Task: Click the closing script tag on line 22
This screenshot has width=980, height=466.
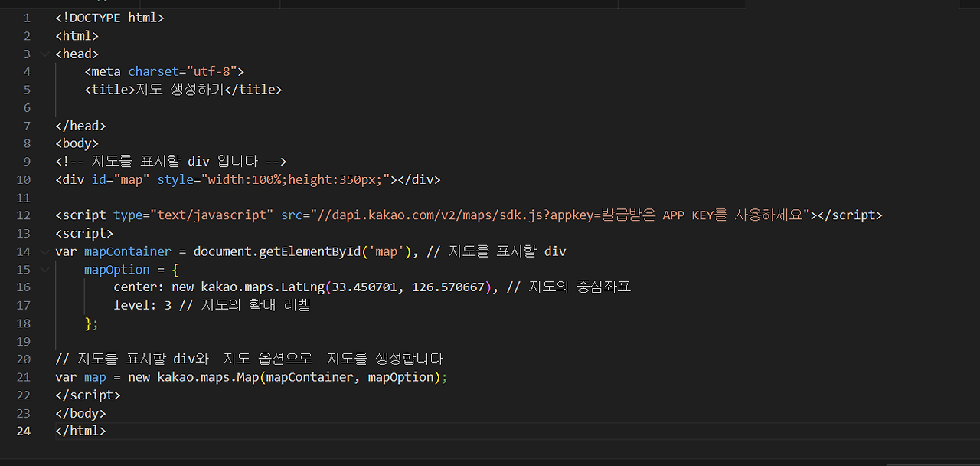Action: (87, 394)
